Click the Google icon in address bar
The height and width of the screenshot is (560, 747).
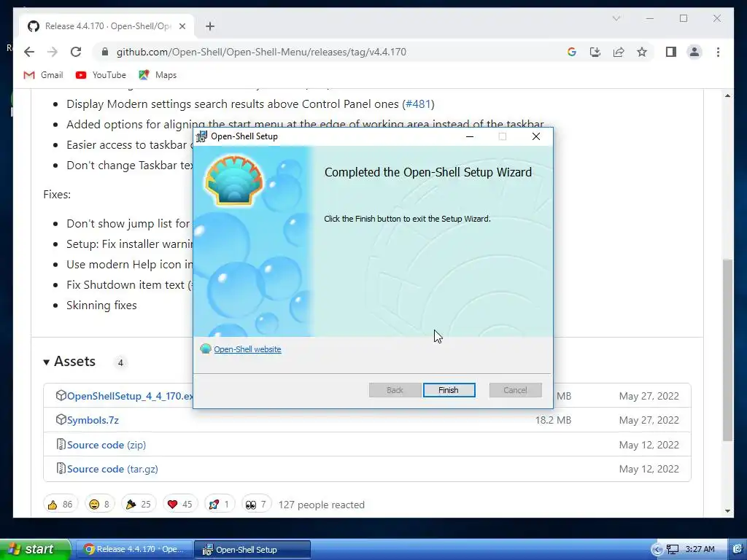(572, 52)
